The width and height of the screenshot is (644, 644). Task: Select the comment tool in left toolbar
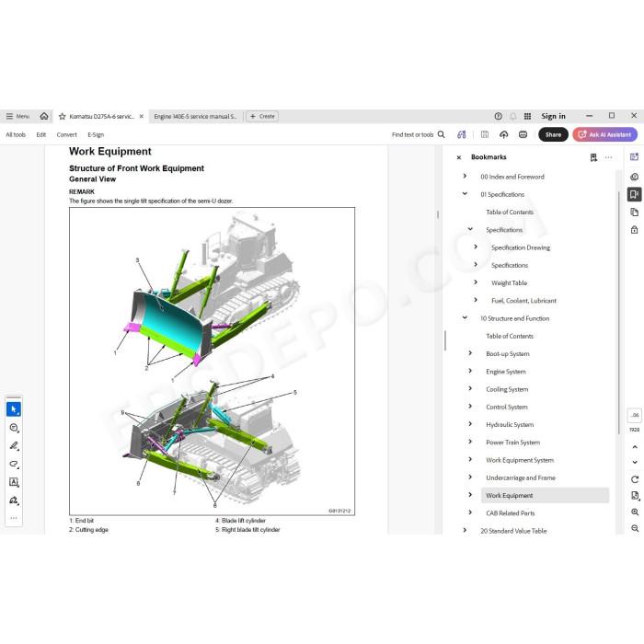pos(14,428)
